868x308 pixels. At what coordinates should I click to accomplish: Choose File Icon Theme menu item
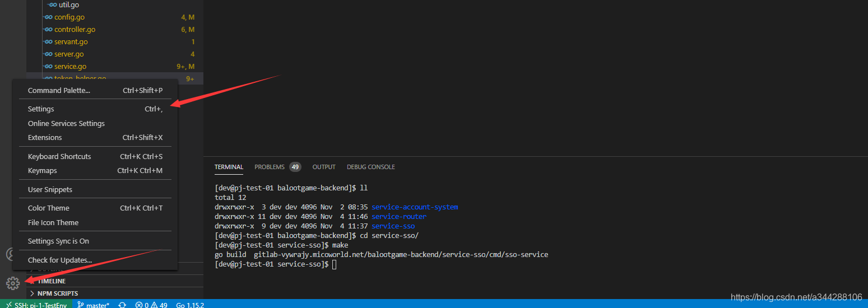pos(95,222)
